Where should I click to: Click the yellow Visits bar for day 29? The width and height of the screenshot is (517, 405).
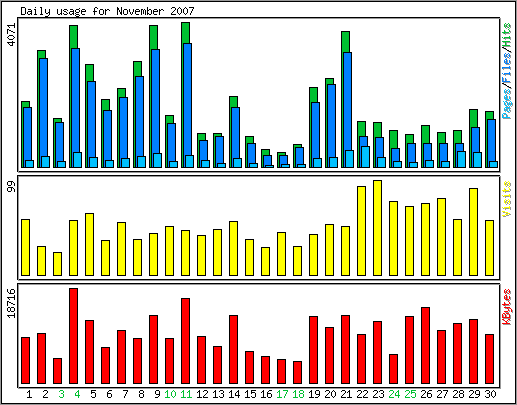473,232
